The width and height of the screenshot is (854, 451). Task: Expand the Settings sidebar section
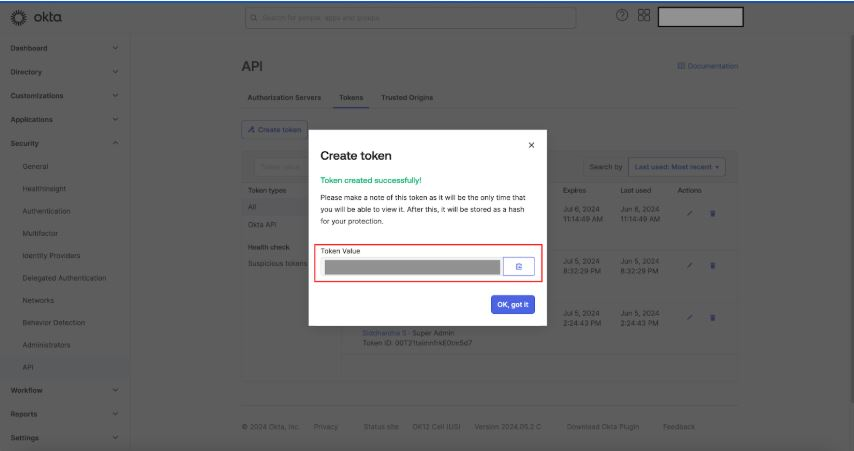[64, 437]
